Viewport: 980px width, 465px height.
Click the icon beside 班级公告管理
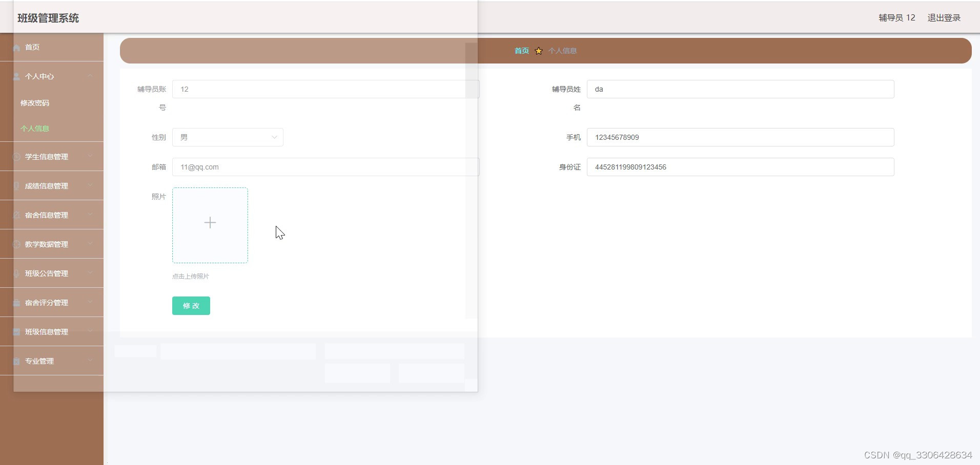[16, 273]
